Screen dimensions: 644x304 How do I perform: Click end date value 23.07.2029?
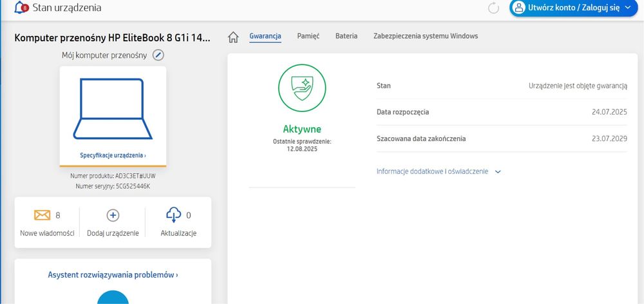point(609,138)
